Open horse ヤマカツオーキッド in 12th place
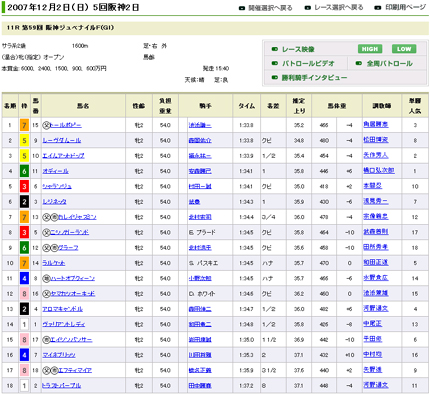 (72, 294)
